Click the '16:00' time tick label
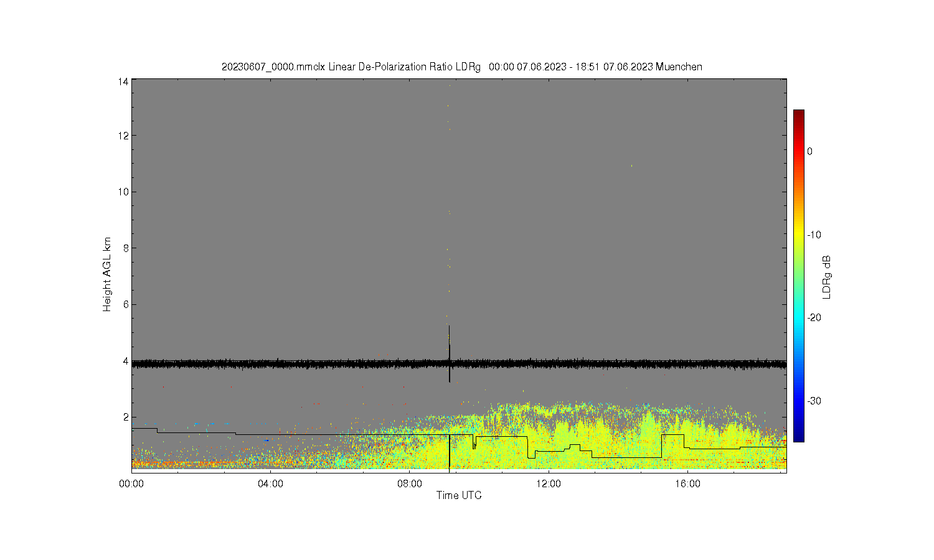This screenshot has height=560, width=934. coord(687,483)
